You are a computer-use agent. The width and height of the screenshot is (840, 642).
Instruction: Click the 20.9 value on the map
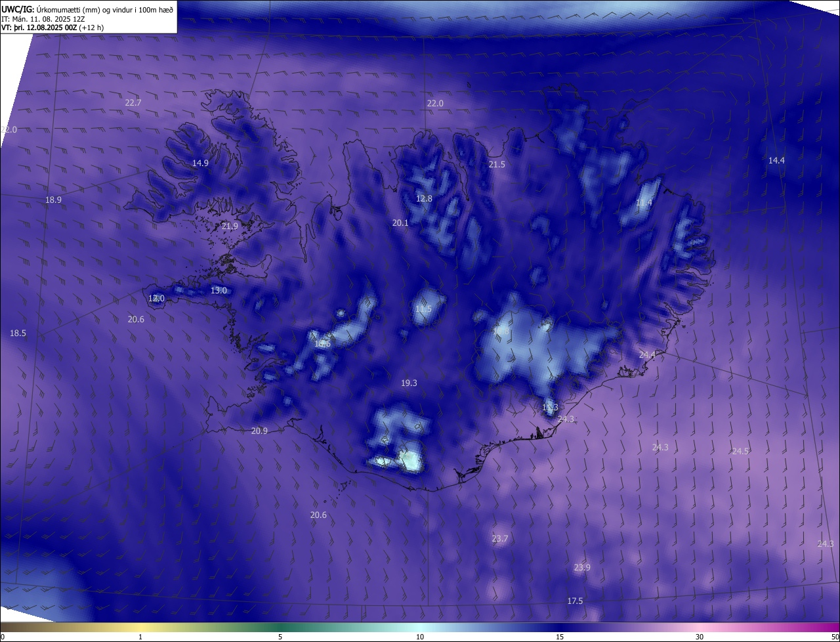coord(259,431)
